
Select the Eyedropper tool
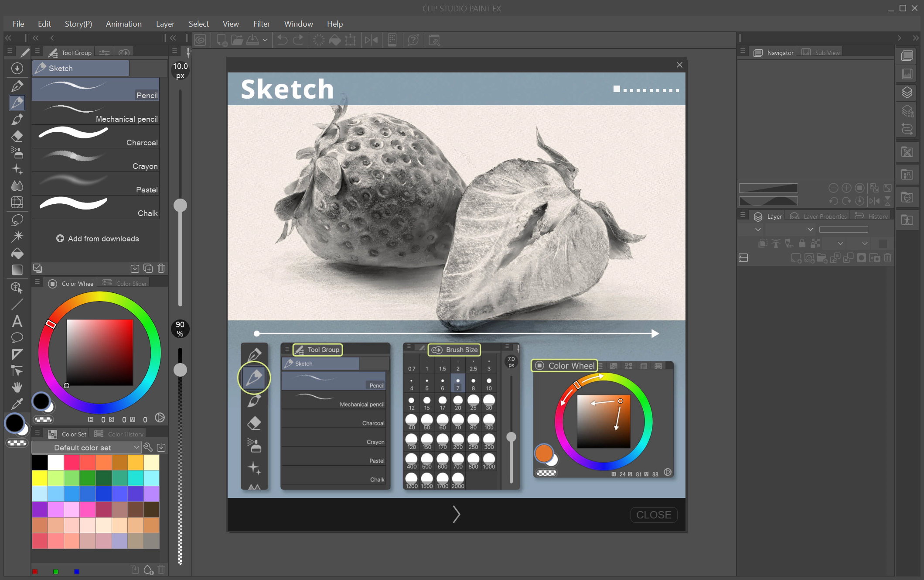click(x=17, y=404)
